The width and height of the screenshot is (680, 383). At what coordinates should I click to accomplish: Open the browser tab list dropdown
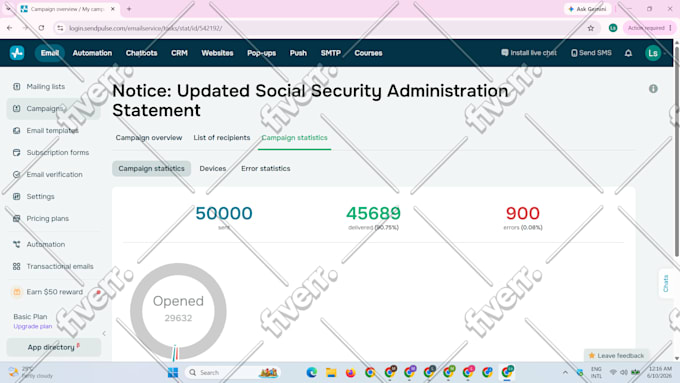(x=8, y=9)
